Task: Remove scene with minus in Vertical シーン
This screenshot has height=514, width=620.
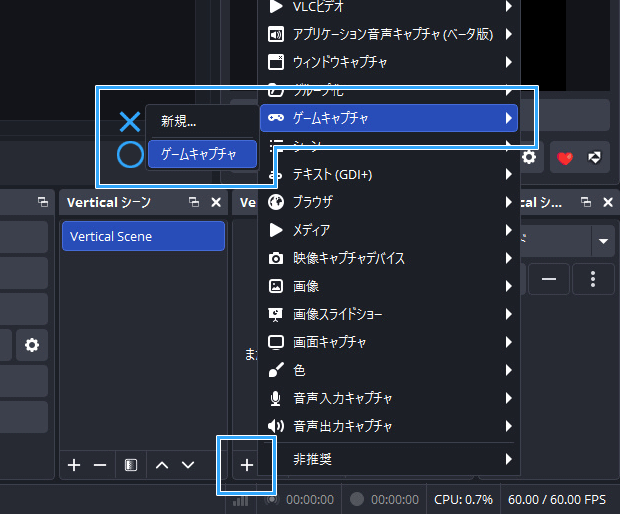Action: [100, 465]
